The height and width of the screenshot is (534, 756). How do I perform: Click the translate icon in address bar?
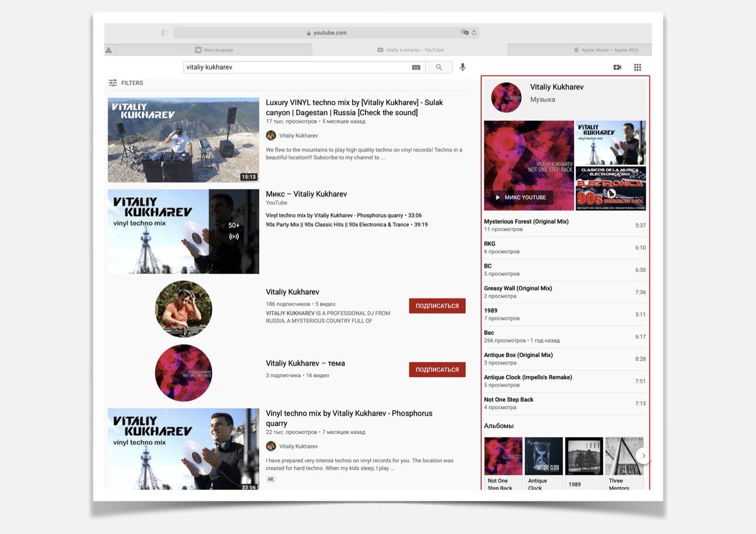point(465,33)
